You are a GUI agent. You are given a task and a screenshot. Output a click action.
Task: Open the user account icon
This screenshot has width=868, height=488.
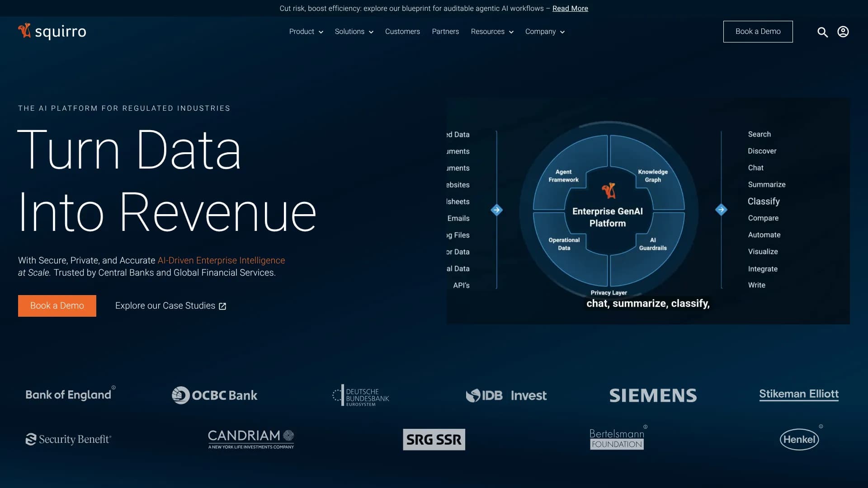(843, 32)
